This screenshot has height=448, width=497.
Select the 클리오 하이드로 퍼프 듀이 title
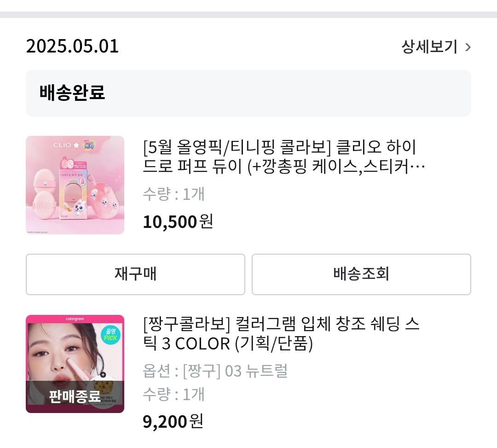point(280,157)
